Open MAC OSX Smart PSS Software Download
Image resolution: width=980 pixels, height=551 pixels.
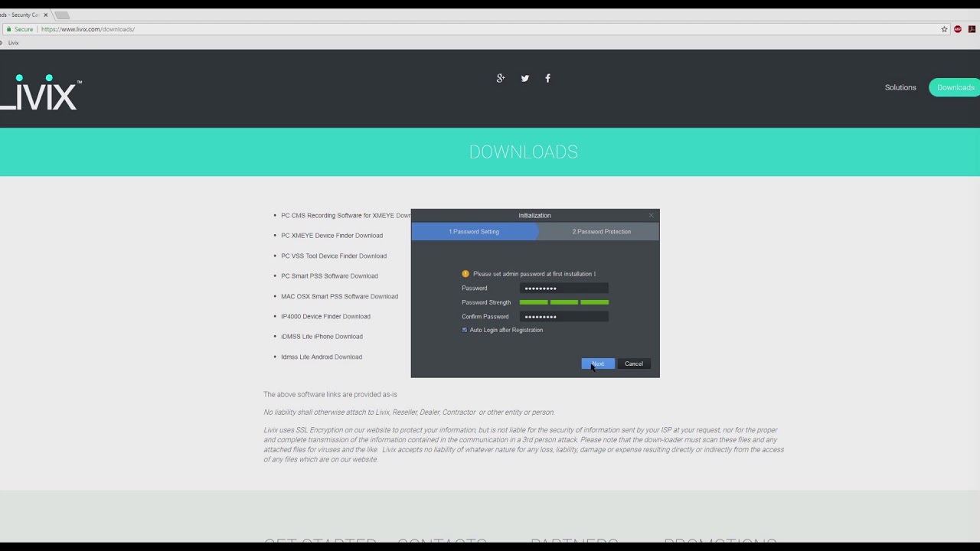click(x=339, y=296)
